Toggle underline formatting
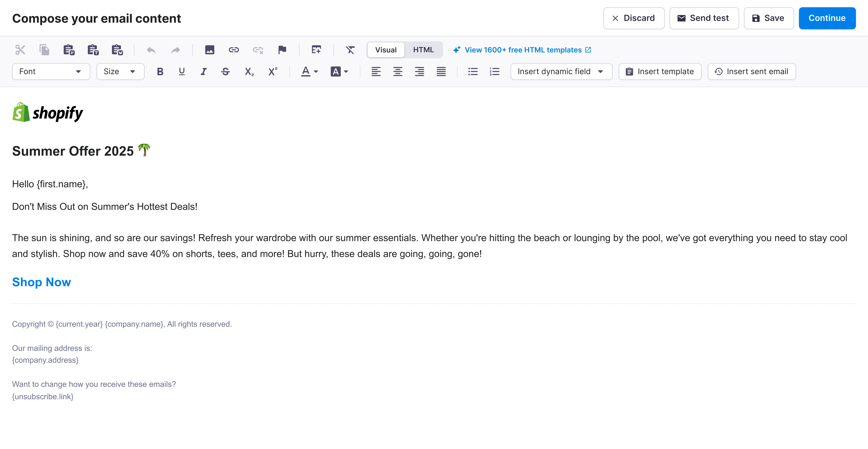This screenshot has width=868, height=449. tap(182, 72)
